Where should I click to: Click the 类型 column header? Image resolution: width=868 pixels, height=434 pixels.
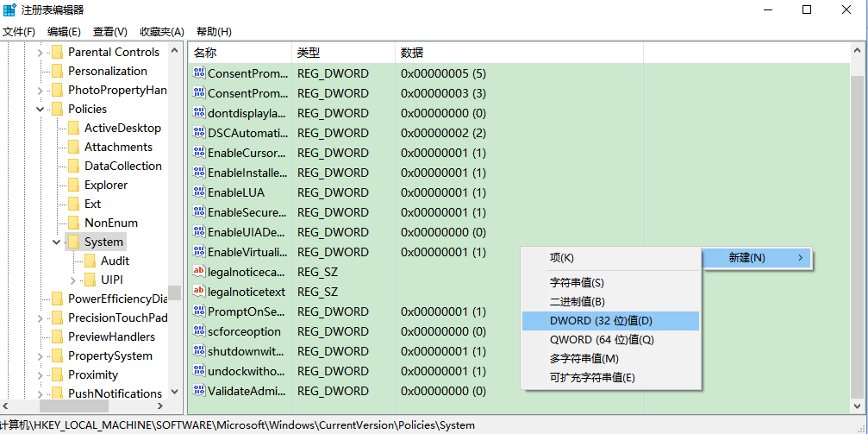(342, 53)
